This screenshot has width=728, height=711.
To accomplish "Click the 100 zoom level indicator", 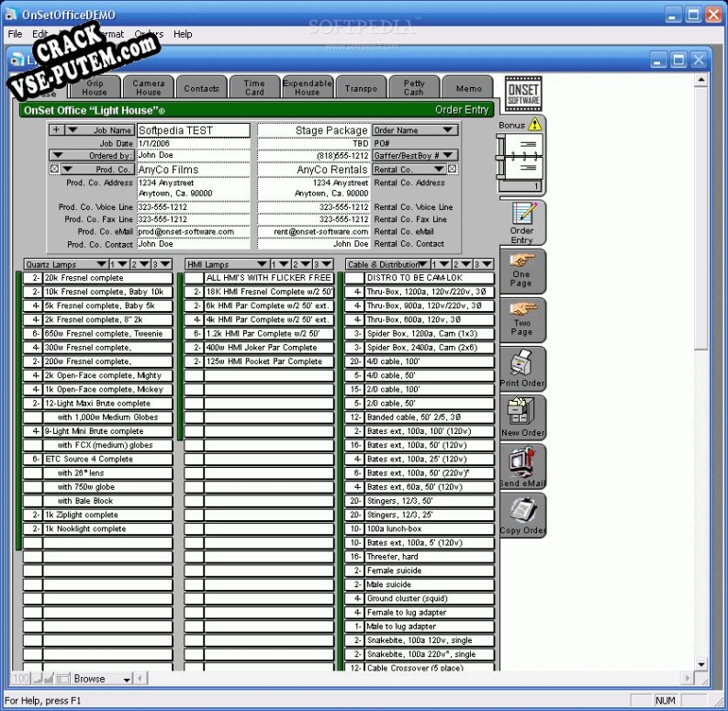I will click(21, 679).
